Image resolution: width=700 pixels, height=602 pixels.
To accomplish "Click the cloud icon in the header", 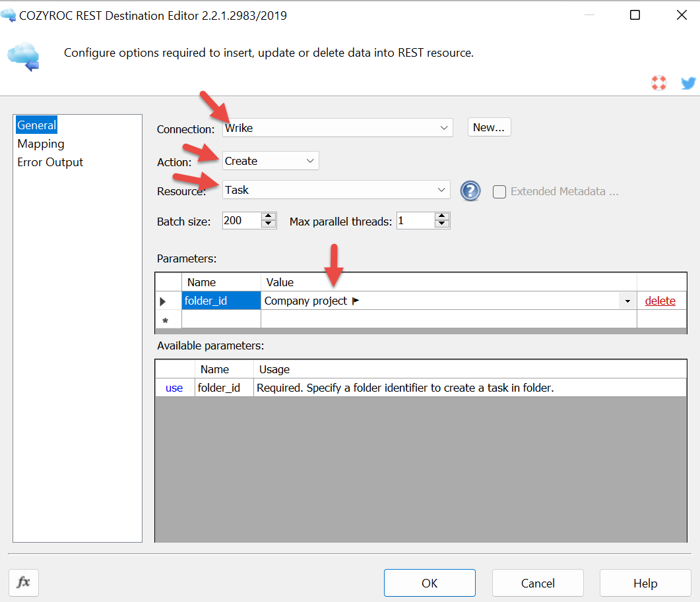I will click(23, 55).
